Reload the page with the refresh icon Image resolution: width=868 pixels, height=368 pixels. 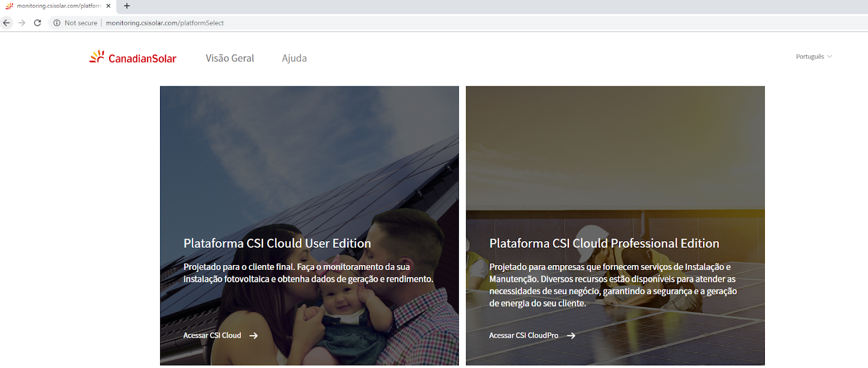(37, 23)
